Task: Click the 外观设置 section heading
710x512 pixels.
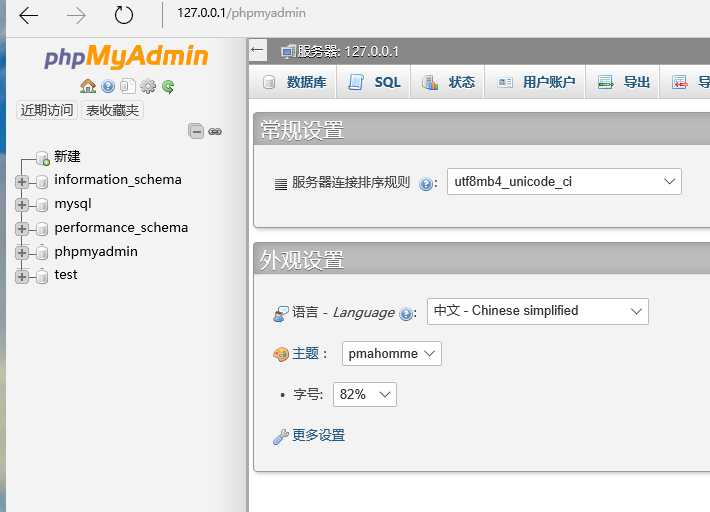Action: click(x=302, y=260)
